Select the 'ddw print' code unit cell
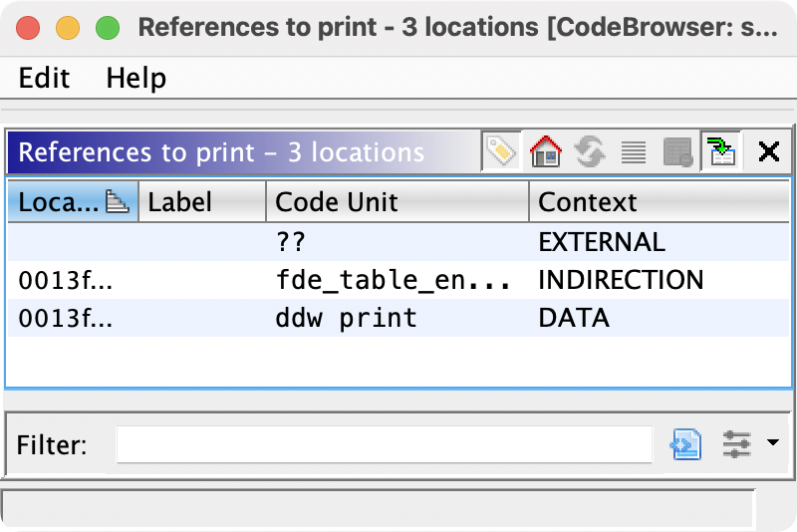The width and height of the screenshot is (797, 532). [x=397, y=318]
